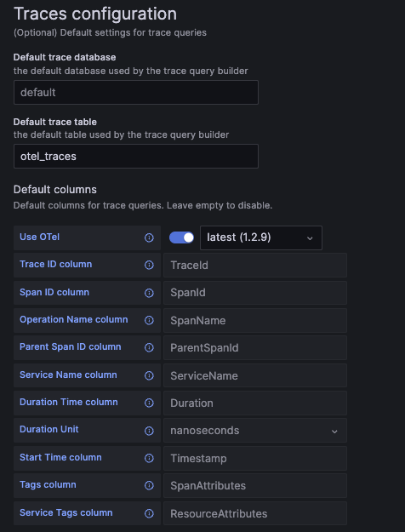The height and width of the screenshot is (532, 405).
Task: Click the info icon beside Use OTel
Action: coord(149,237)
